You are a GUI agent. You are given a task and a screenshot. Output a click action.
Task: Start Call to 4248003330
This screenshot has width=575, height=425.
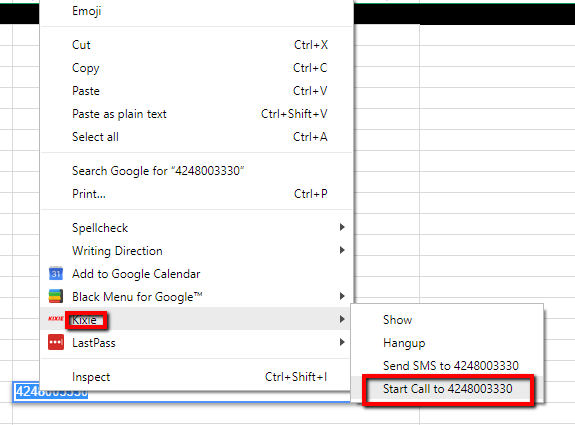pyautogui.click(x=447, y=389)
